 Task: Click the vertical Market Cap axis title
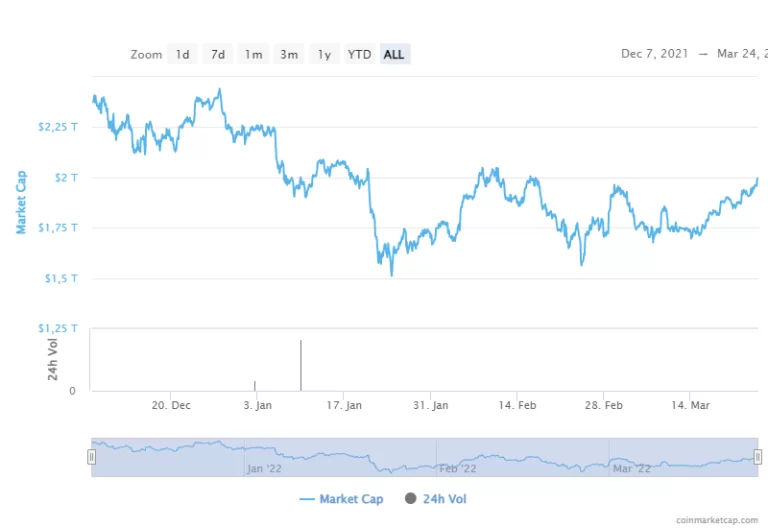point(21,202)
